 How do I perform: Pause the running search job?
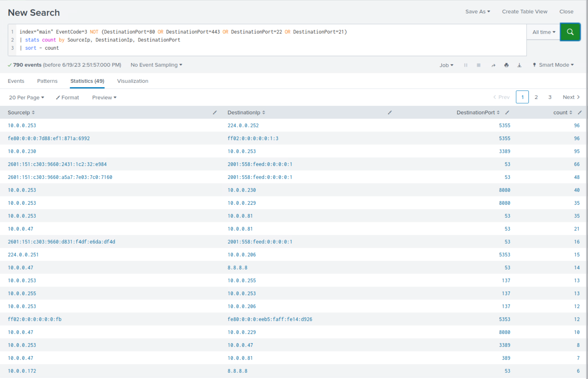pyautogui.click(x=465, y=65)
